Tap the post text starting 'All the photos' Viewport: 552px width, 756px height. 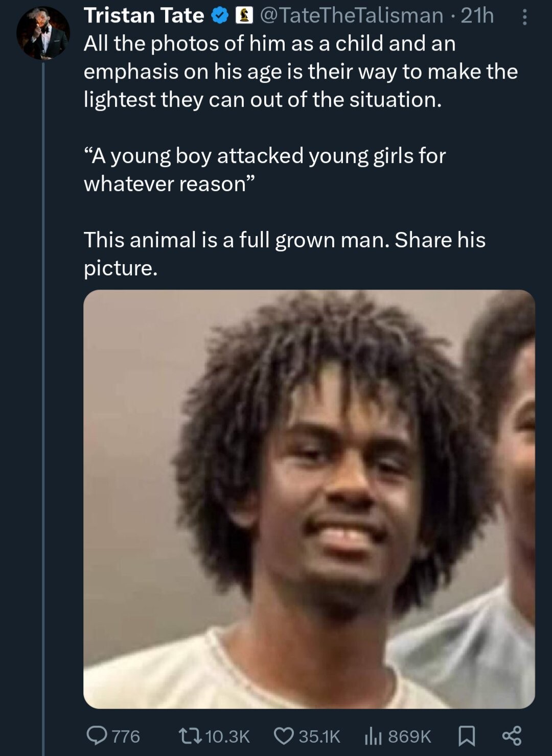tap(301, 72)
